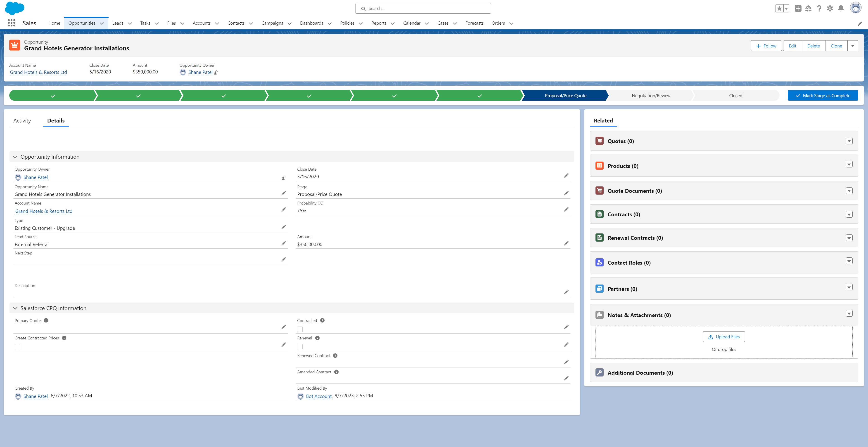Image resolution: width=868 pixels, height=447 pixels.
Task: Click the notifications bell icon
Action: click(x=841, y=8)
